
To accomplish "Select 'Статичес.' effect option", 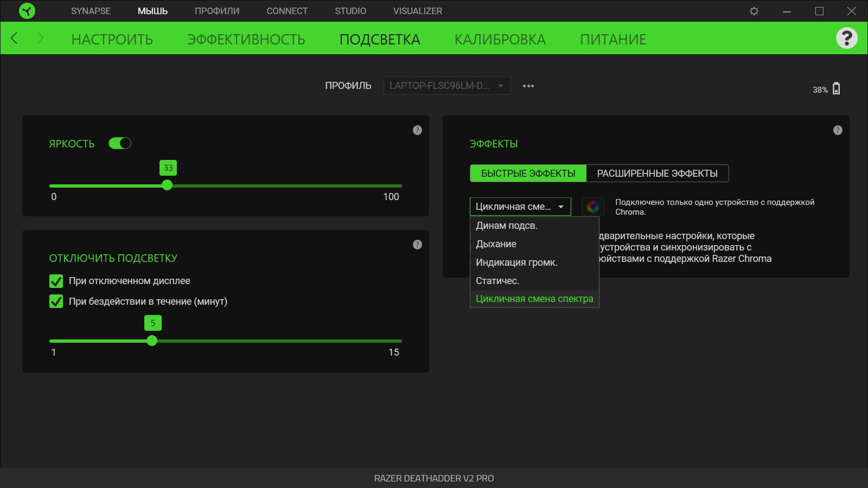I will [534, 281].
